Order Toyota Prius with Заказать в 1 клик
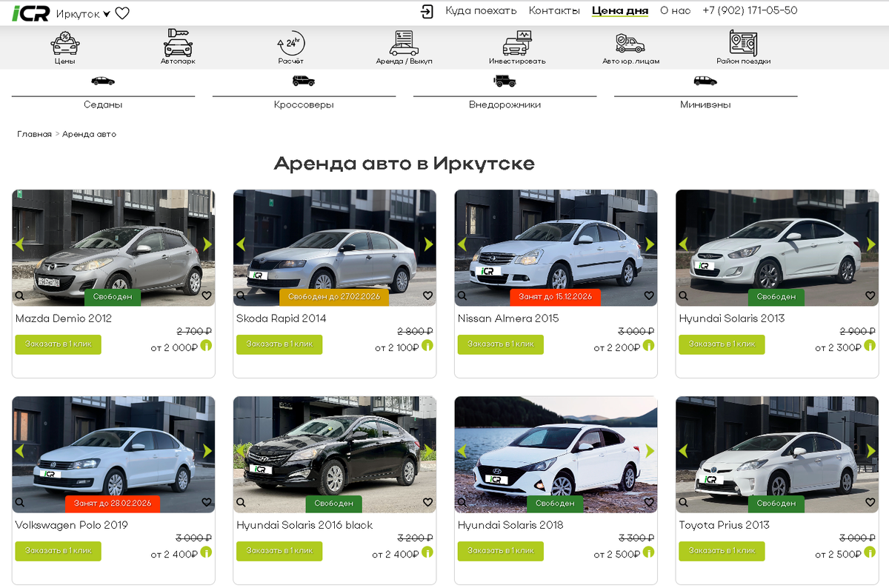889x588 pixels. pos(722,551)
